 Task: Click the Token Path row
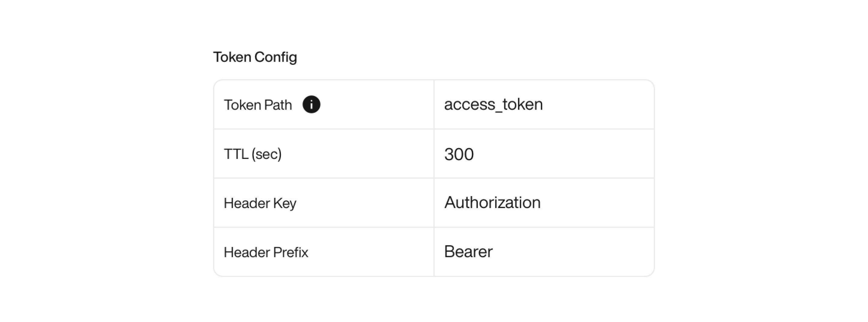434,104
